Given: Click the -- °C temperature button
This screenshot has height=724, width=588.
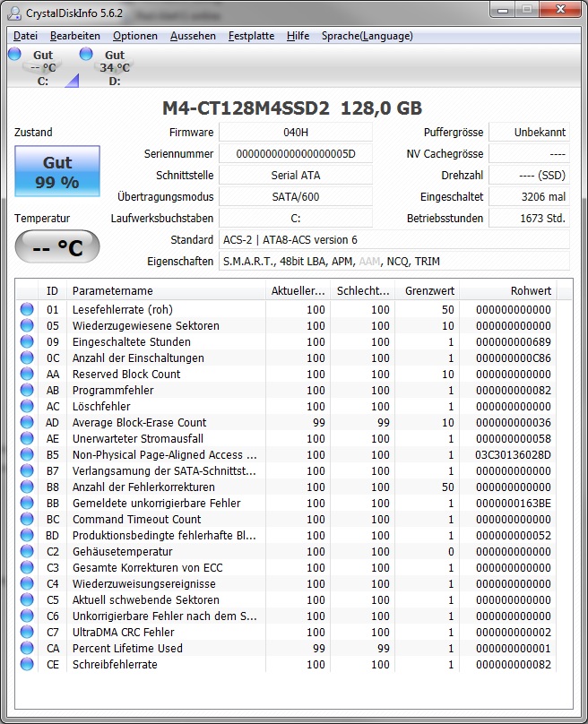Looking at the screenshot, I should 57,247.
